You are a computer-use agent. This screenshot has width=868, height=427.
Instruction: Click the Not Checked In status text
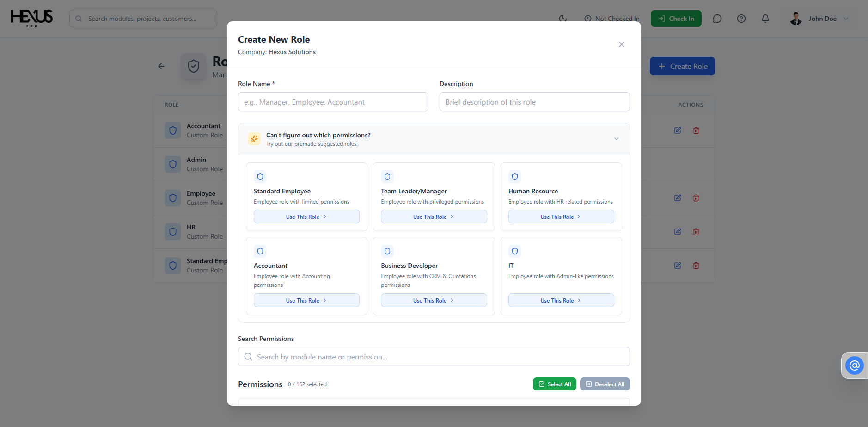pyautogui.click(x=617, y=19)
